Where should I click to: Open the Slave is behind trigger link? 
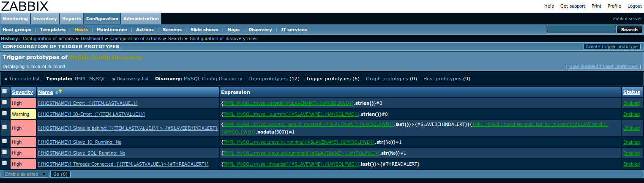point(128,128)
